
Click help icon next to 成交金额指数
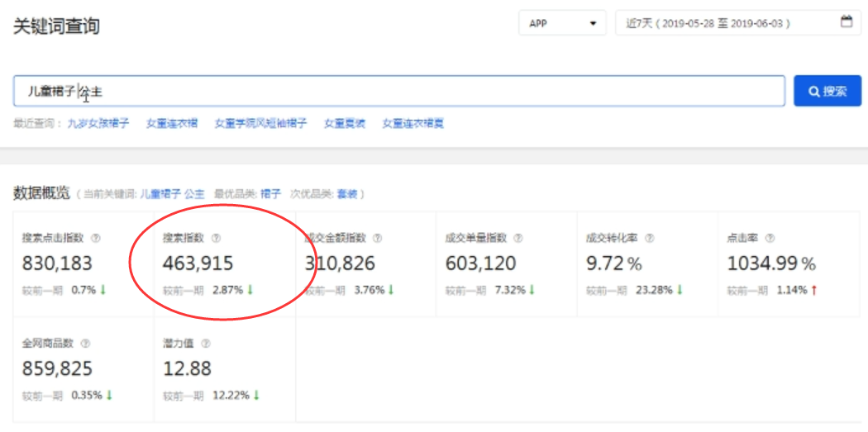tap(378, 238)
